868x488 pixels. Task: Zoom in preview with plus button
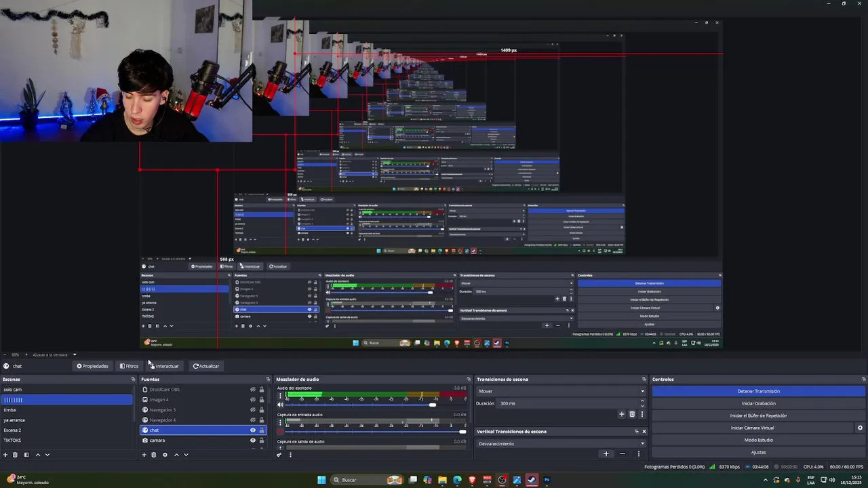[x=26, y=354]
